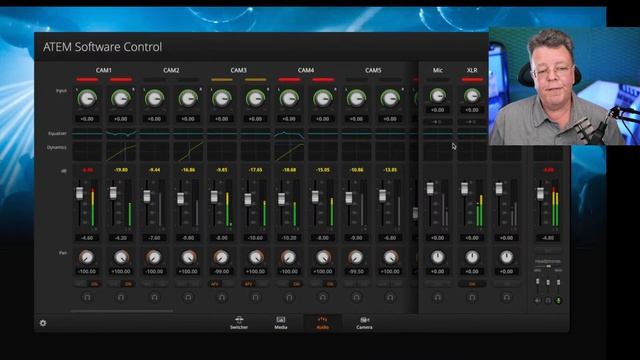Open CAM4 left channel equalizer curve
Screen dimensions: 640x360
coord(289,133)
